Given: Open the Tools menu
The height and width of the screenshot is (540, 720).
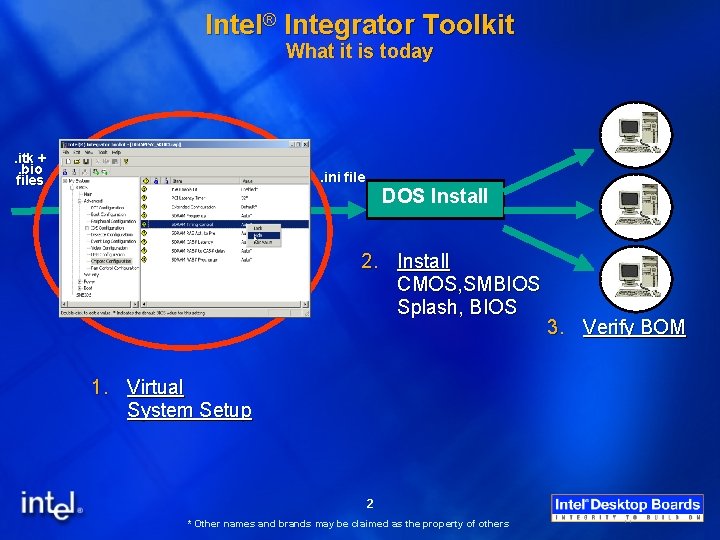Looking at the screenshot, I should coord(103,152).
